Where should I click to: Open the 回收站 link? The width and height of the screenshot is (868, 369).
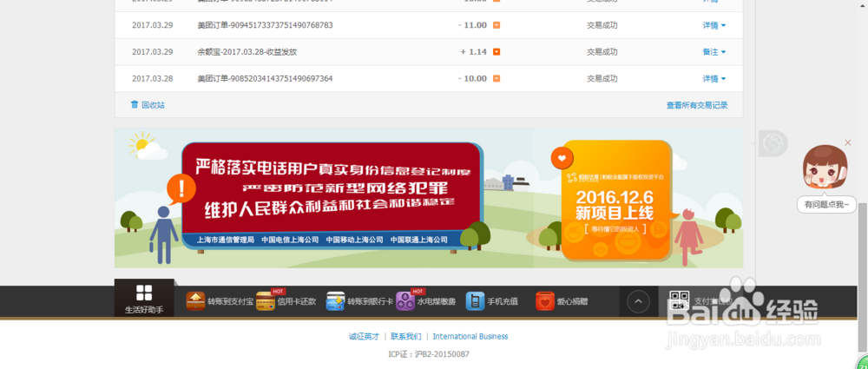154,105
